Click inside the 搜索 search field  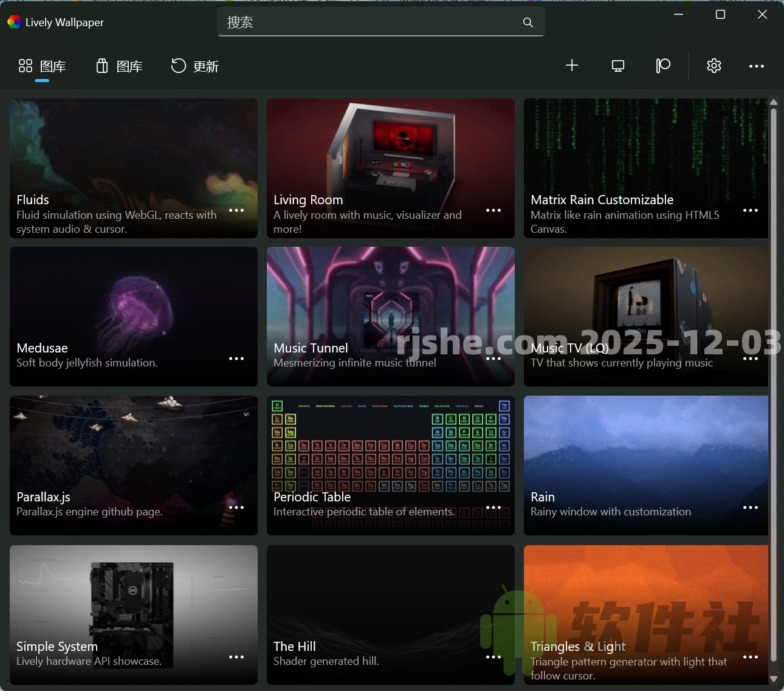click(371, 22)
